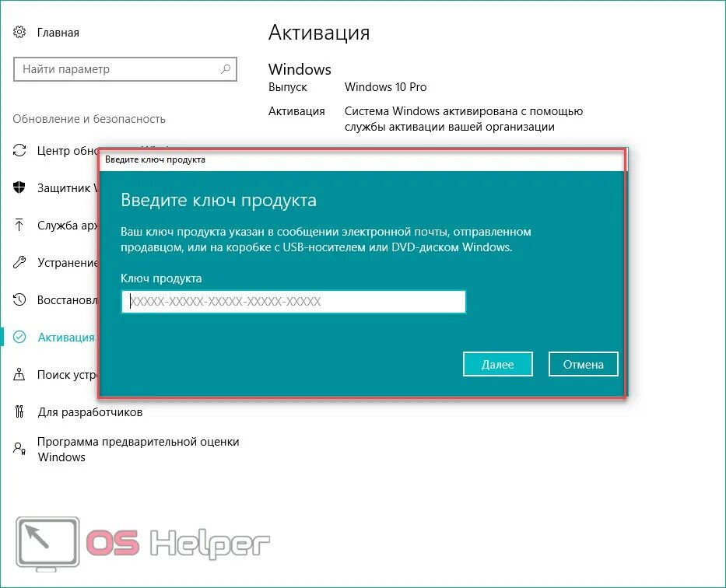Open Для разработчиков section

(x=89, y=412)
